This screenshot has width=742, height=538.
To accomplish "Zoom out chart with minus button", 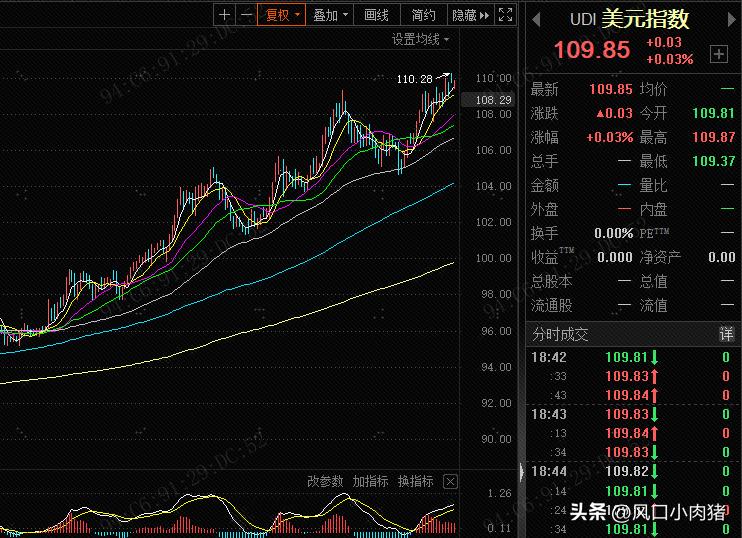I will click(246, 15).
